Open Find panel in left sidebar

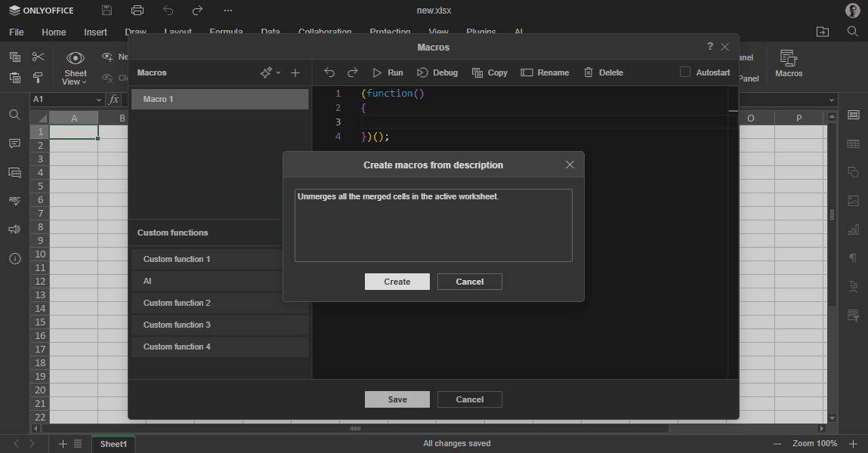15,115
